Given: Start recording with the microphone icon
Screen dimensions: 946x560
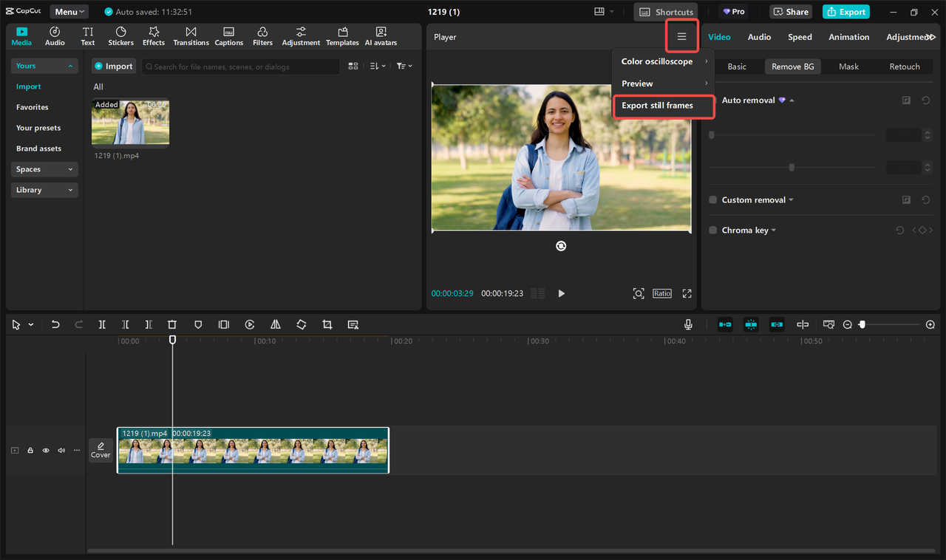Looking at the screenshot, I should click(x=687, y=324).
